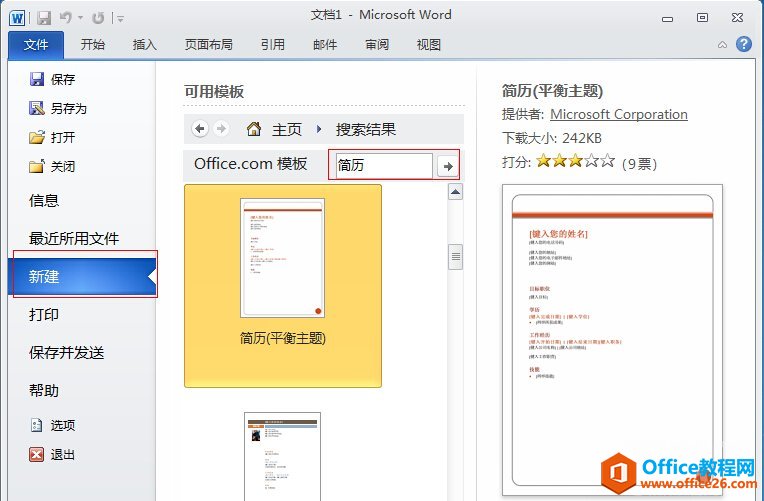Image resolution: width=764 pixels, height=501 pixels.
Task: Open the Undo history dropdown arrow
Action: 80,19
